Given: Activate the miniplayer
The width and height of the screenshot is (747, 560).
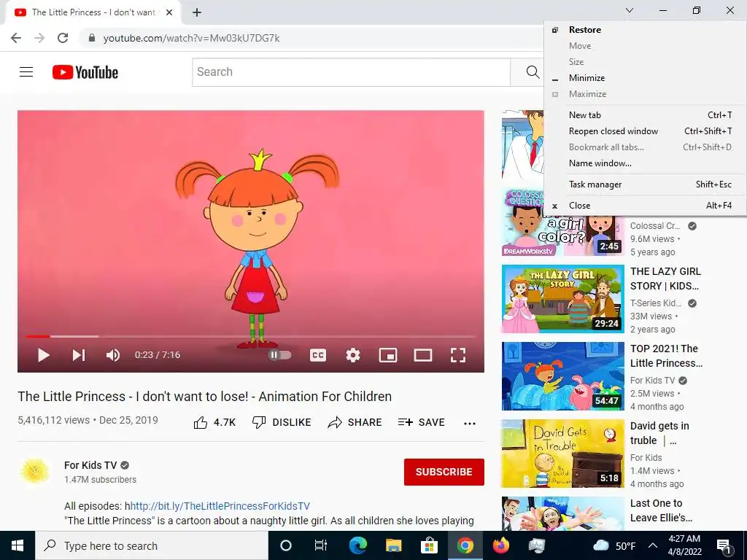Looking at the screenshot, I should (388, 355).
